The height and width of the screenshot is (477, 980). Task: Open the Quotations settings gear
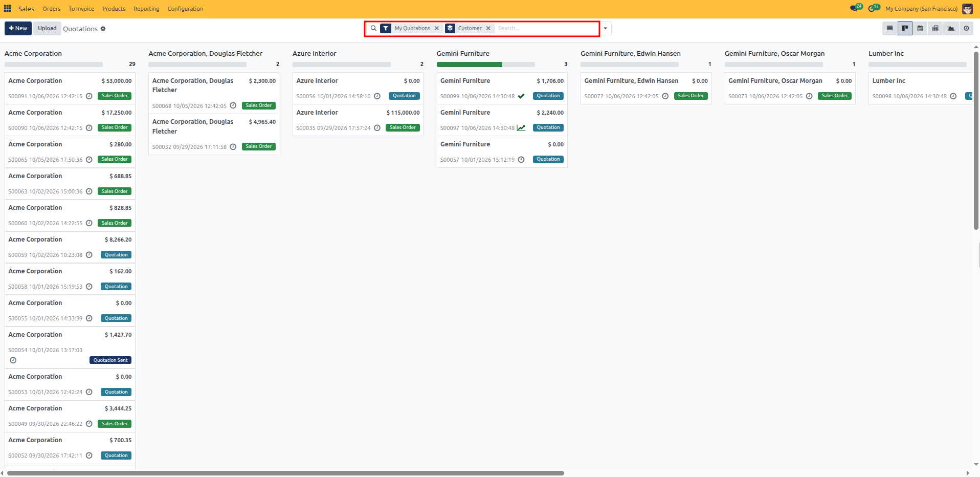(103, 29)
